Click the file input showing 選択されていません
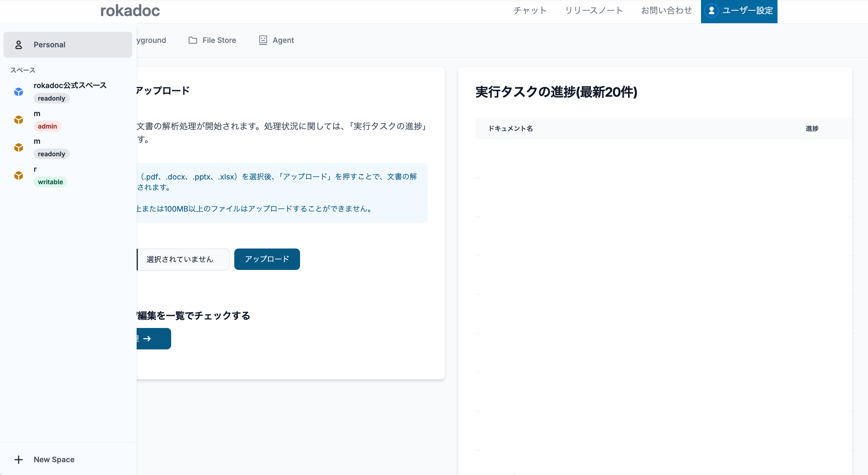Image resolution: width=868 pixels, height=475 pixels. tap(183, 259)
